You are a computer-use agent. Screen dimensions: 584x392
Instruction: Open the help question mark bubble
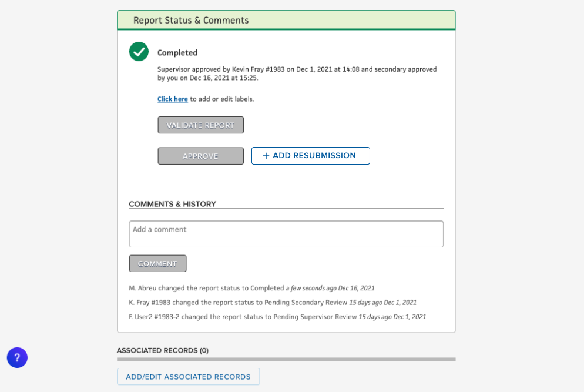point(17,357)
